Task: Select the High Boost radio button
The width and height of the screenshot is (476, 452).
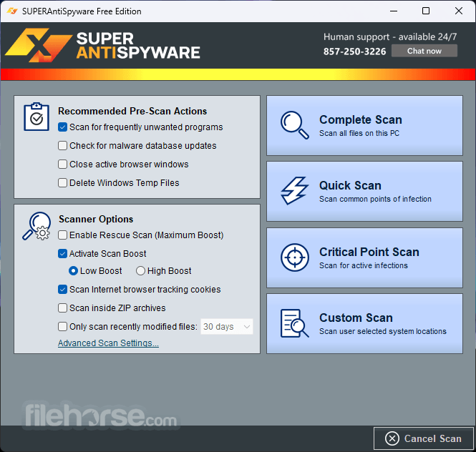Action: pyautogui.click(x=140, y=271)
